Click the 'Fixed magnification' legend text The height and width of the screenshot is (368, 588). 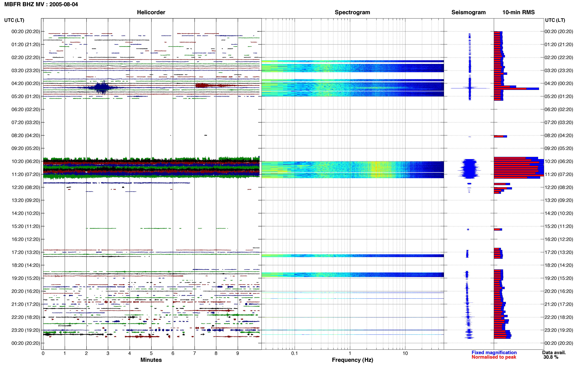point(494,352)
